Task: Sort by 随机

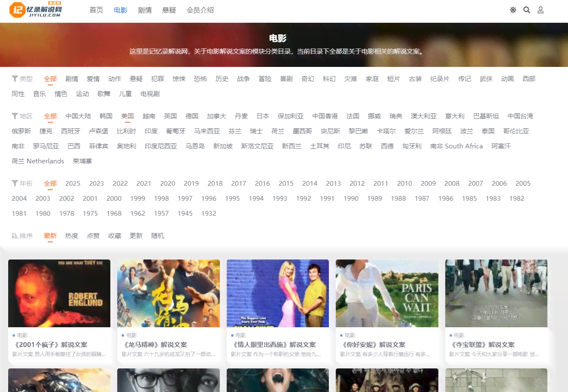Action: tap(158, 236)
